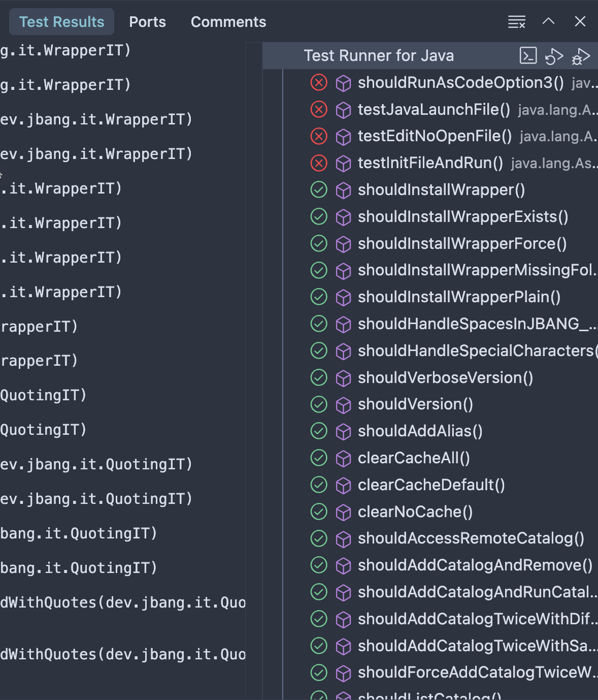This screenshot has width=598, height=700.
Task: Click method cube icon beside shouldVersion()
Action: click(x=344, y=405)
